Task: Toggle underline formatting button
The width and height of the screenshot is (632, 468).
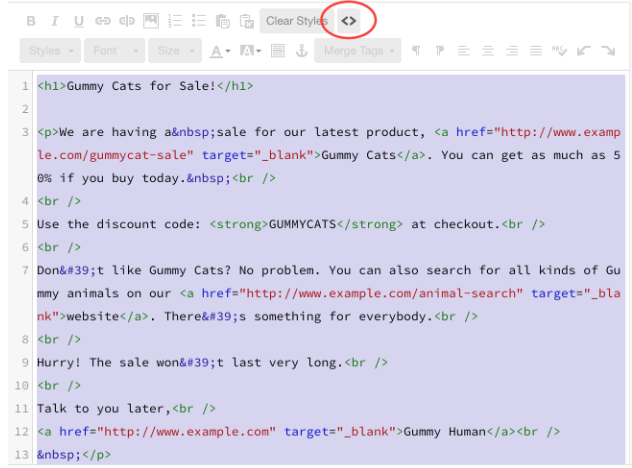Action: (x=79, y=21)
